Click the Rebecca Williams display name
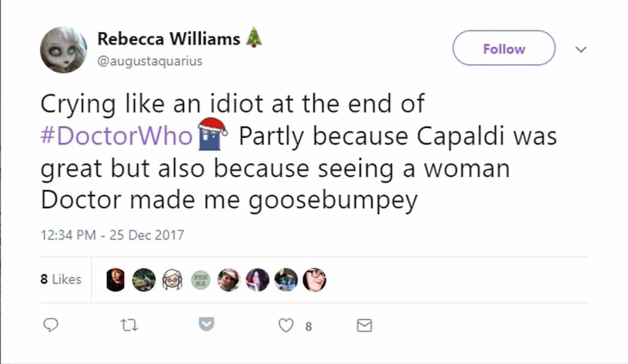Screen dimensions: 628x364 169,39
